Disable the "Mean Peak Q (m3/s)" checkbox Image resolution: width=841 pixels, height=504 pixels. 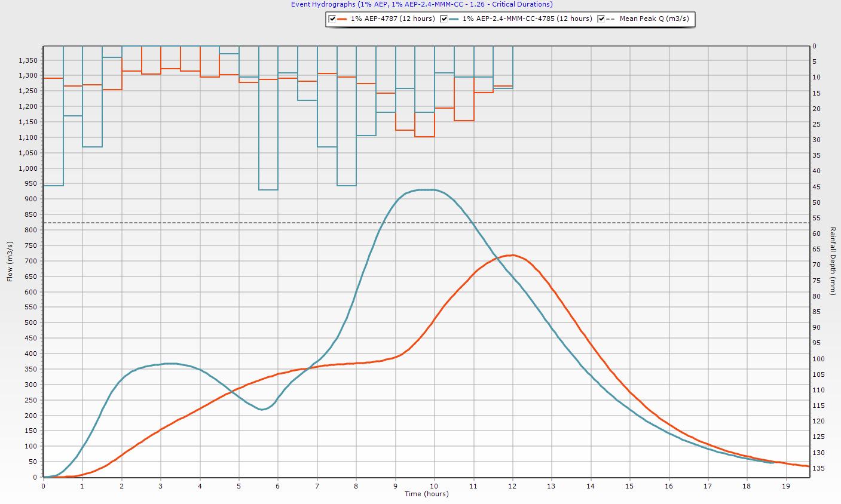click(x=600, y=19)
